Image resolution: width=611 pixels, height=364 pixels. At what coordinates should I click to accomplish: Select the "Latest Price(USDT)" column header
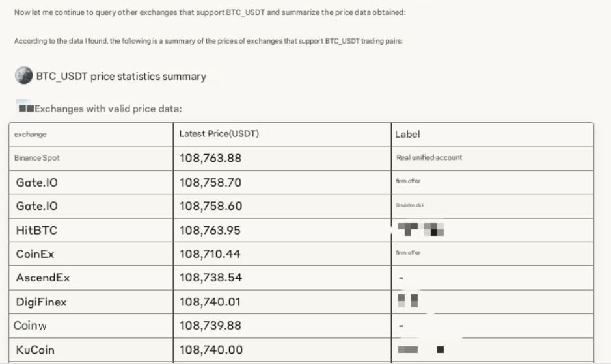point(219,134)
